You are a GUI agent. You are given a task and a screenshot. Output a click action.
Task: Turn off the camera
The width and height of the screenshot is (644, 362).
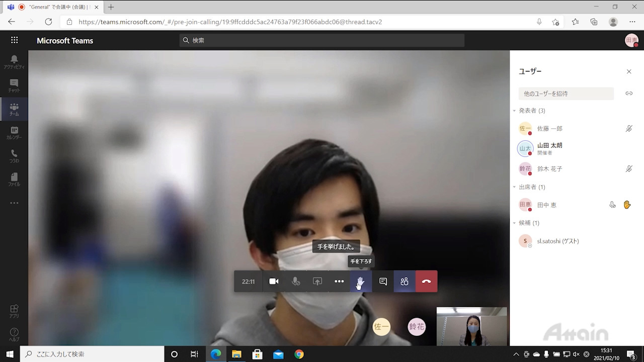point(274,282)
